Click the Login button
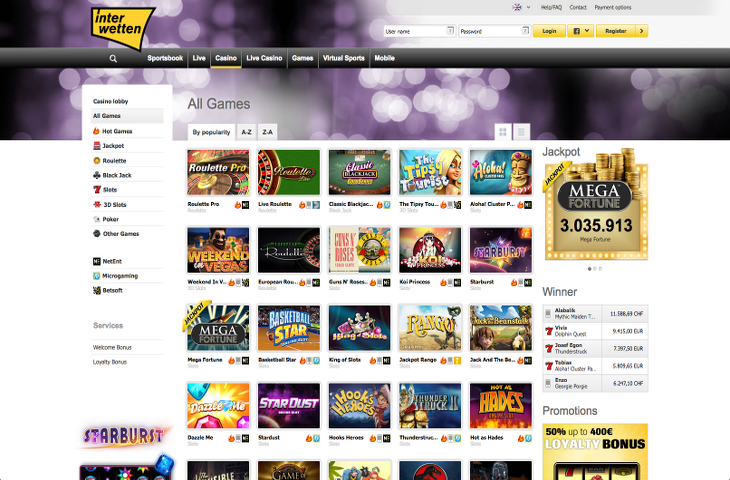 click(549, 31)
